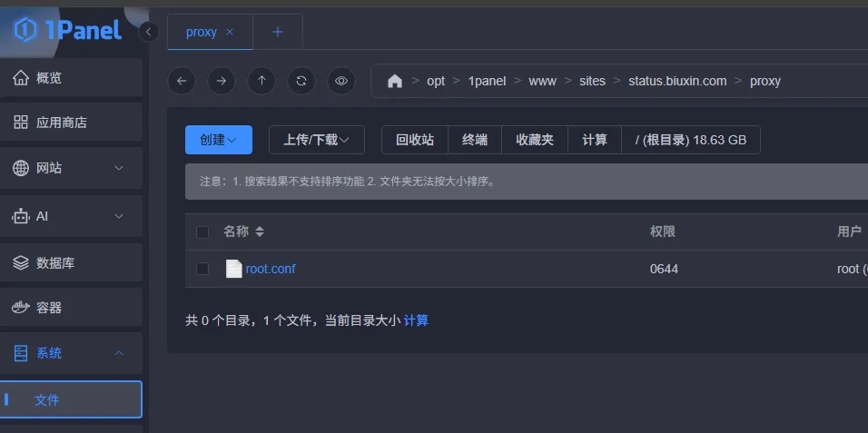Add a new file tab with plus
Image resolution: width=868 pixels, height=433 pixels.
278,32
